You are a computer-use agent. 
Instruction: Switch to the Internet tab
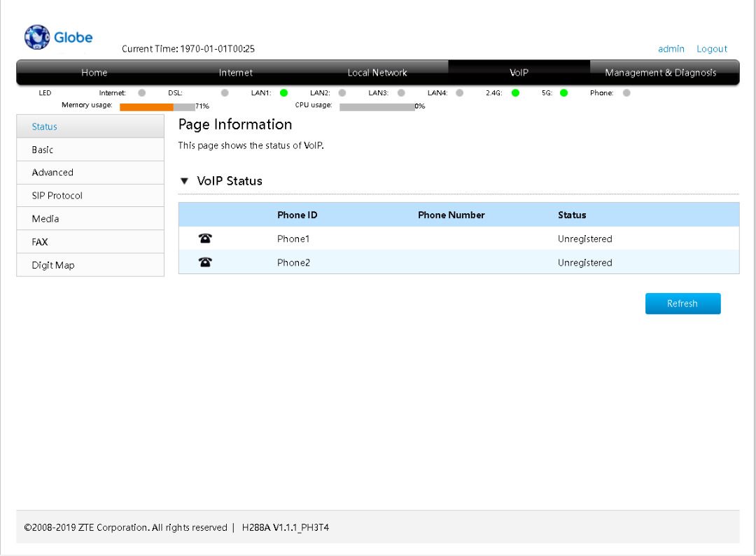[x=236, y=73]
